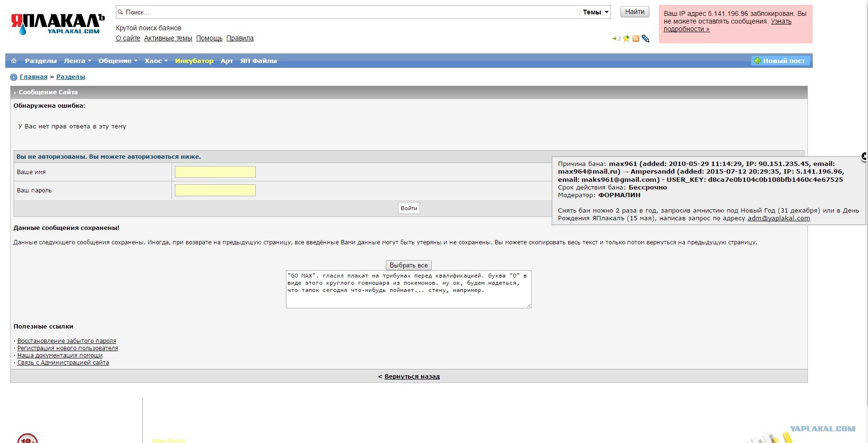
Task: Click the add-to-favorites star icon
Action: [x=626, y=38]
